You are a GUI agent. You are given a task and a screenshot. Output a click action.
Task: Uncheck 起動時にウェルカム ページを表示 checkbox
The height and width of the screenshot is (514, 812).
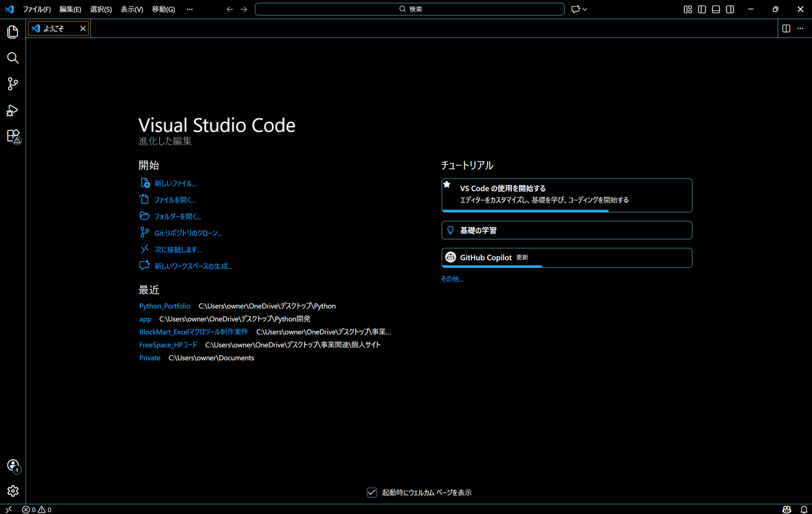372,492
